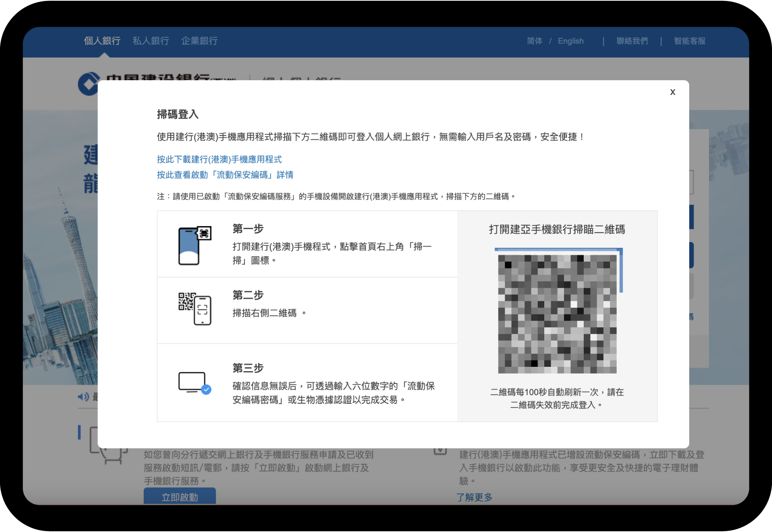Switch to the 私人銀行 tab
This screenshot has width=772, height=532.
(x=151, y=41)
